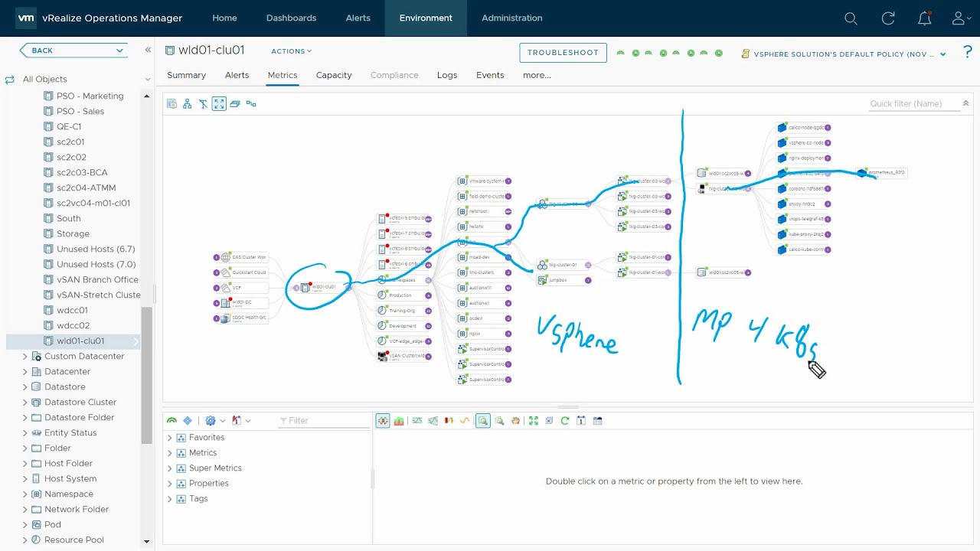Select the pan hand tool
Viewport: 980px width, 551px height.
coord(515,421)
